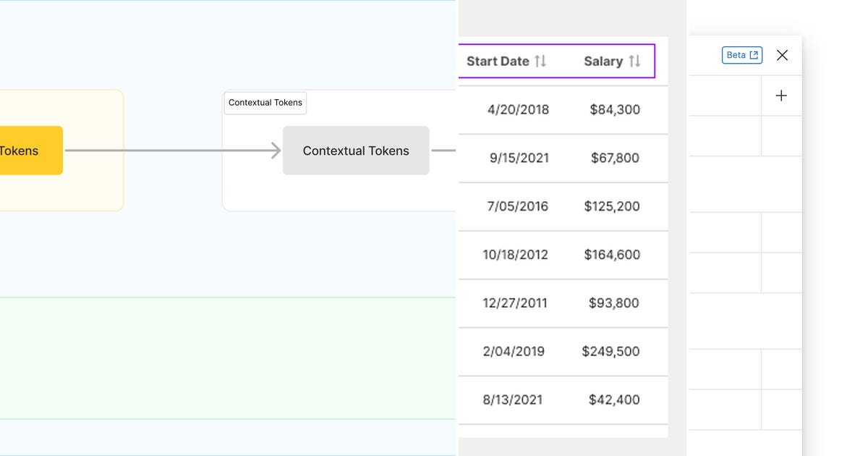This screenshot has width=868, height=456.
Task: Select the $249,500 salary cell
Action: (x=610, y=351)
